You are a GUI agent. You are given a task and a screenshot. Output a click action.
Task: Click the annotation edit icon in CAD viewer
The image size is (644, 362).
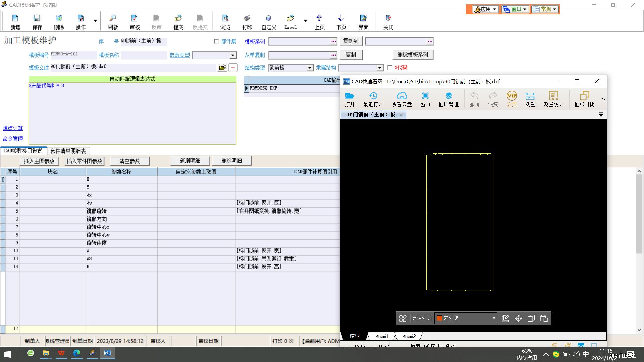pos(505,318)
